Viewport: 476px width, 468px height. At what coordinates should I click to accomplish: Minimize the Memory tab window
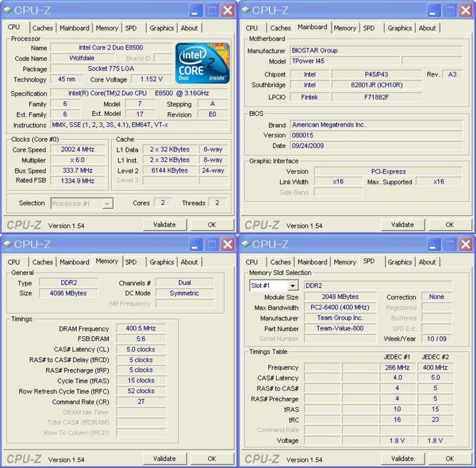click(x=196, y=245)
